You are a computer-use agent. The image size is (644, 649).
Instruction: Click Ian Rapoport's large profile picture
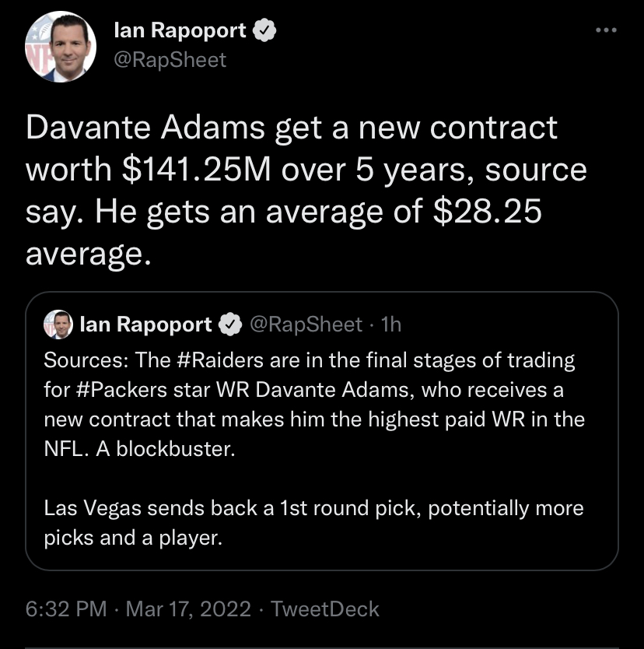[61, 47]
